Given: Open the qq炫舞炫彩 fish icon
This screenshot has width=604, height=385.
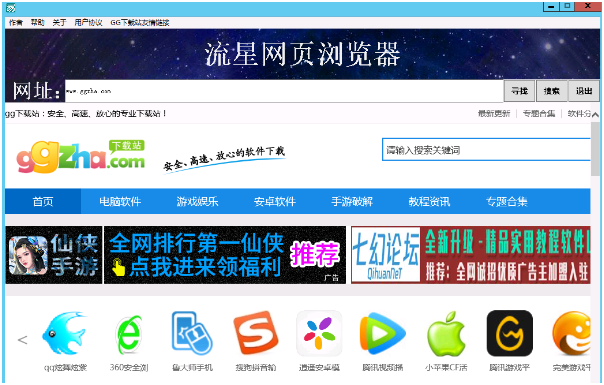Looking at the screenshot, I should click(65, 334).
